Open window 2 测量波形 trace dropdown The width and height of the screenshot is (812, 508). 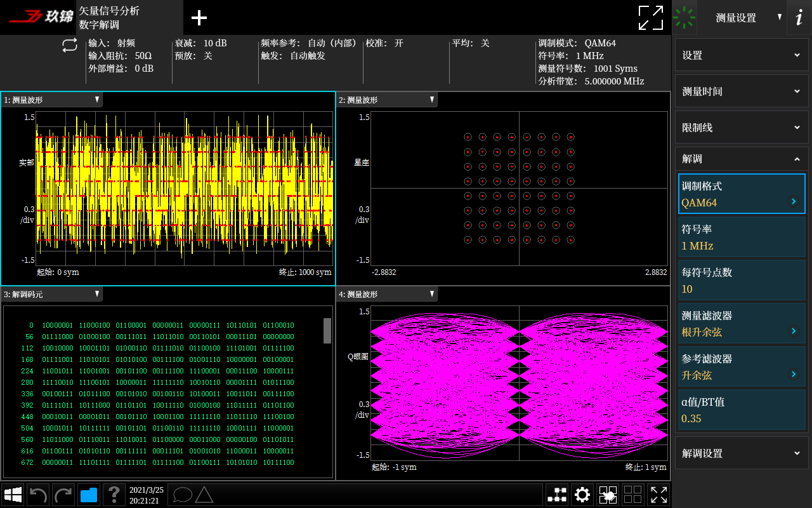pos(388,100)
